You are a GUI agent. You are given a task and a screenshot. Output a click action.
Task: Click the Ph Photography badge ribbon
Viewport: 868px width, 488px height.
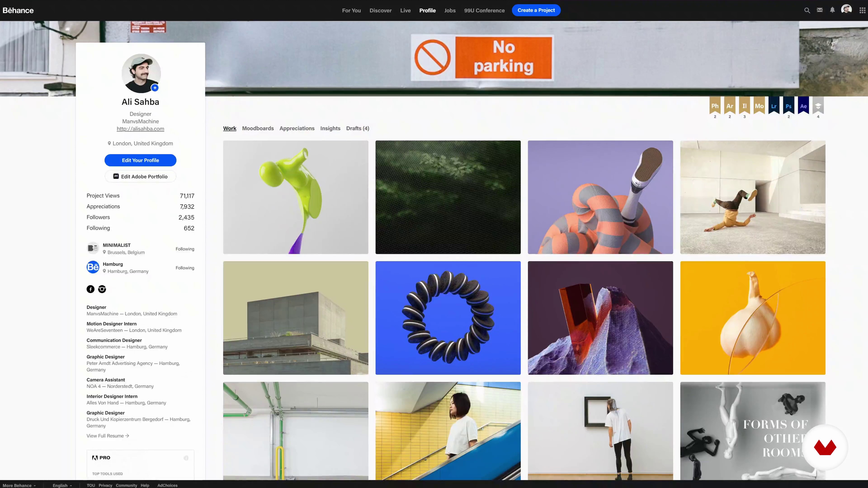[x=715, y=106]
